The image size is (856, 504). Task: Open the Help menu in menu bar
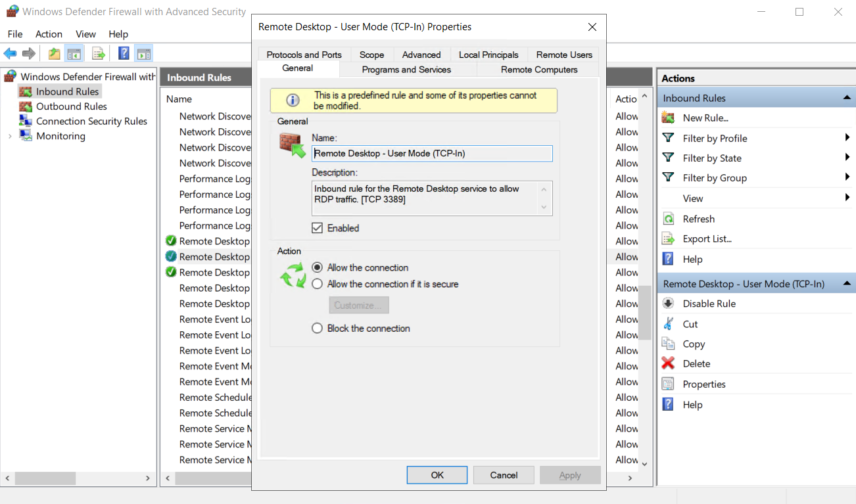tap(118, 34)
